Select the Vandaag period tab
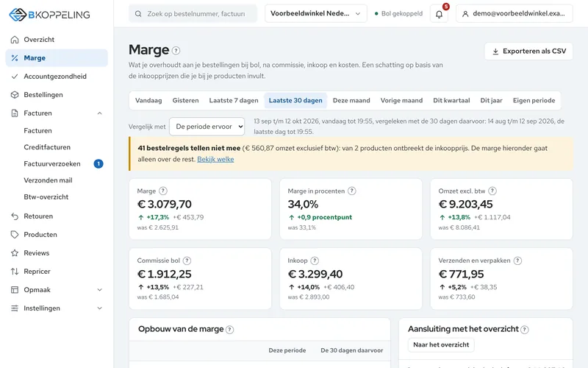Screen dimensions: 588x368 148,101
